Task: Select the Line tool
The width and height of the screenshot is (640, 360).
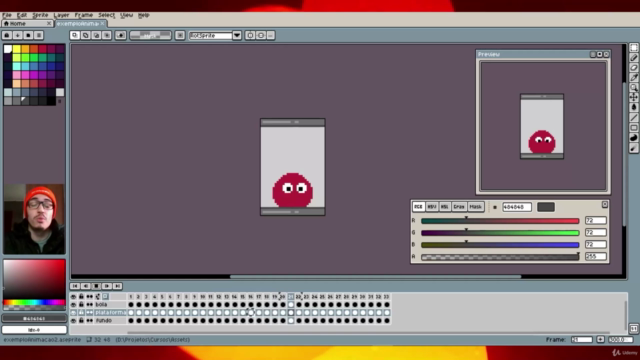Action: (x=633, y=118)
